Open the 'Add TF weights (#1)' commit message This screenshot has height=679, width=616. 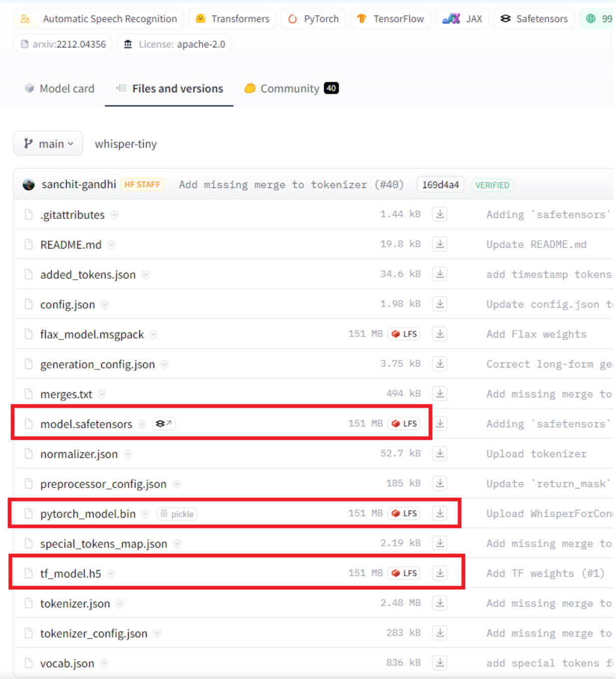[545, 574]
